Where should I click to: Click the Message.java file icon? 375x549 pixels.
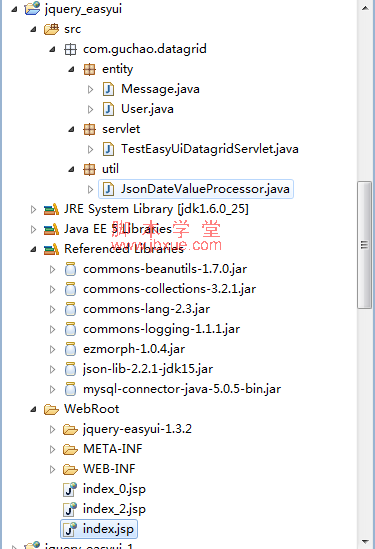point(108,89)
